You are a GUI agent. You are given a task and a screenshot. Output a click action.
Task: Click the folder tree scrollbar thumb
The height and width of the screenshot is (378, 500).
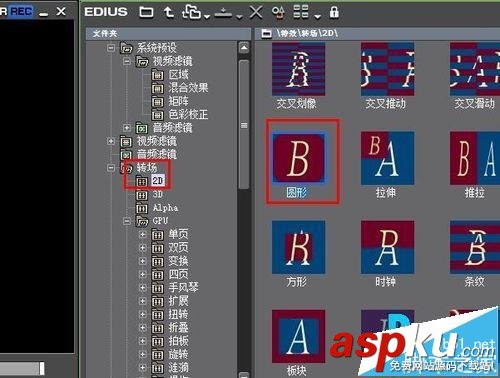tap(244, 125)
